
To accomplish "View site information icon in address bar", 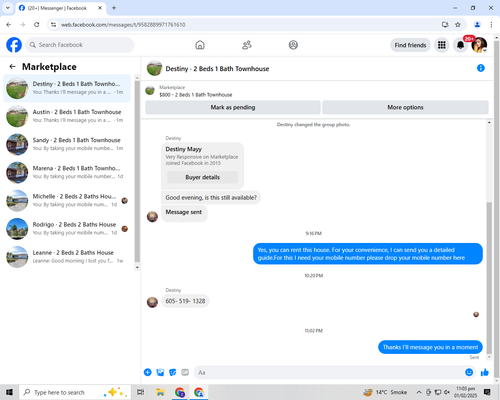I will tap(53, 24).
